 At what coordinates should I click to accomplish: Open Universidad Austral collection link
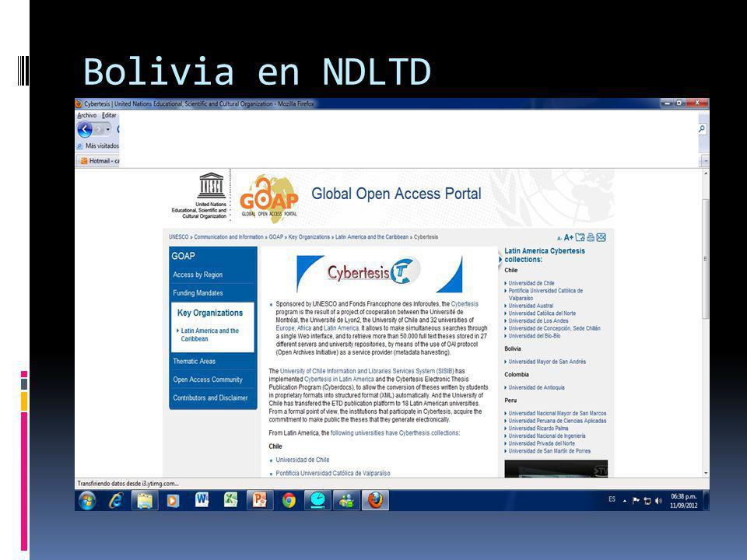(x=531, y=306)
